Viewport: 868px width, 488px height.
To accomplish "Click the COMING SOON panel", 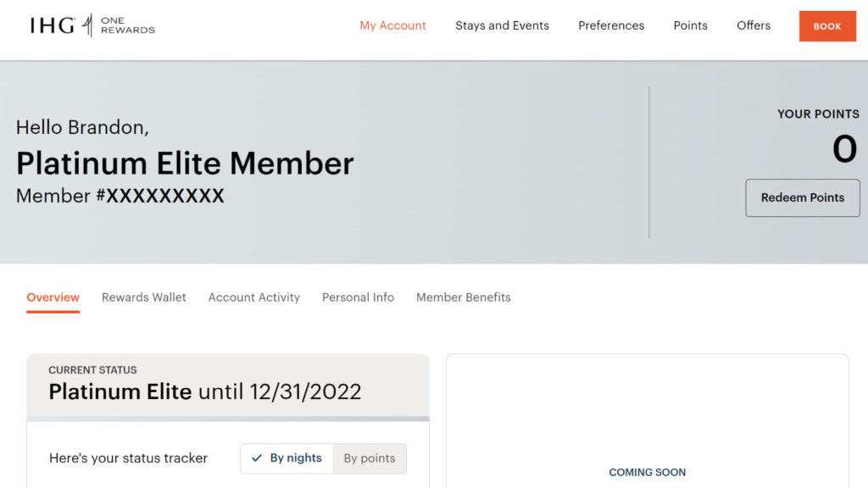I will click(647, 472).
